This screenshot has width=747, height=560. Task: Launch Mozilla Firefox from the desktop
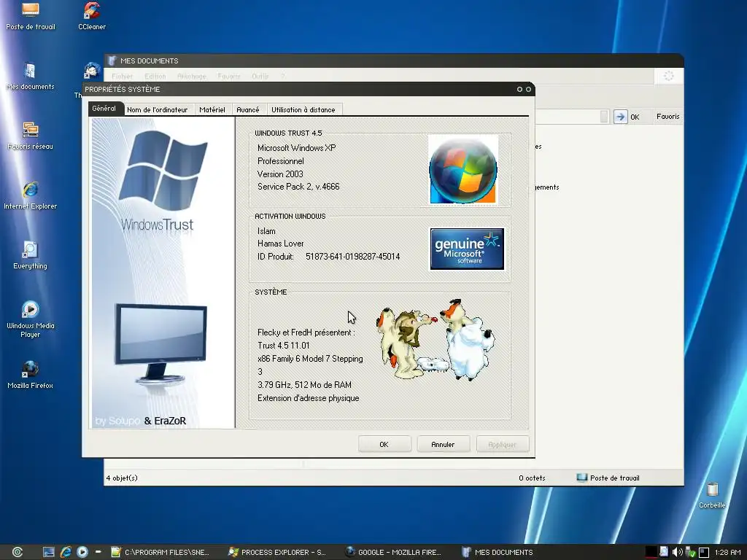30,375
